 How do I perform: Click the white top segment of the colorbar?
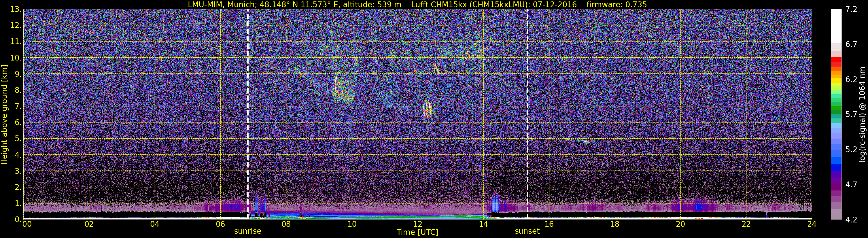[836, 26]
